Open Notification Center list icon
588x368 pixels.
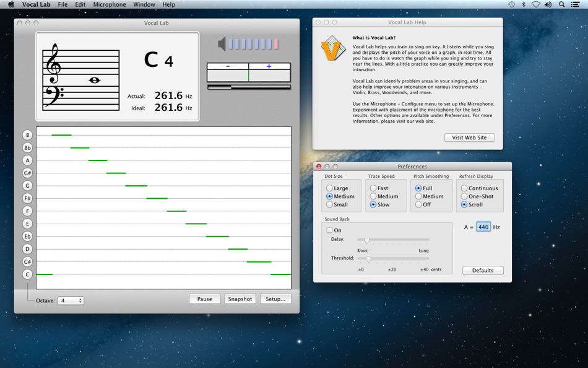tap(575, 4)
